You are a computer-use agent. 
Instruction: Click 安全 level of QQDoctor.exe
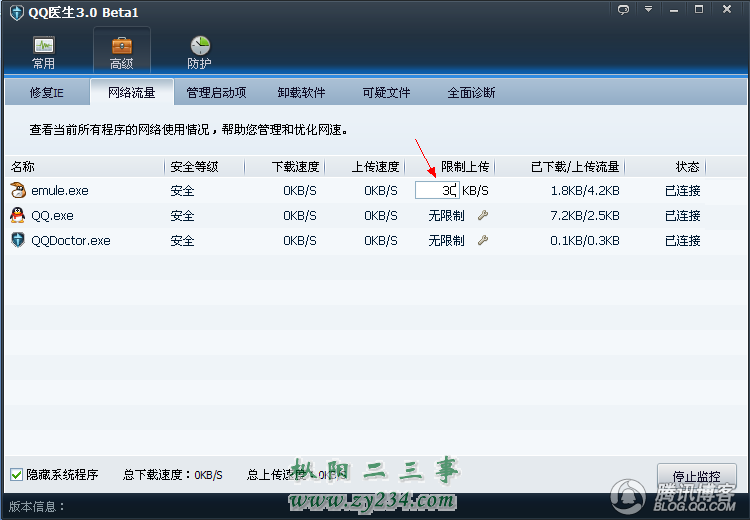tap(182, 240)
